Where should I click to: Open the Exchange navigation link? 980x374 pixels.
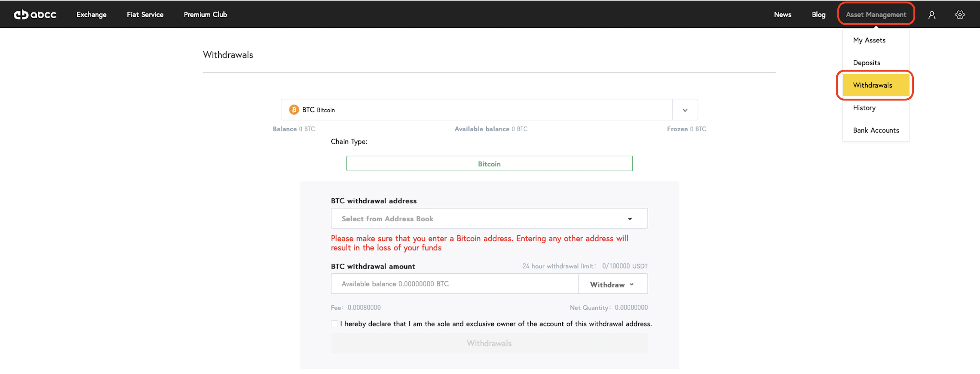91,14
